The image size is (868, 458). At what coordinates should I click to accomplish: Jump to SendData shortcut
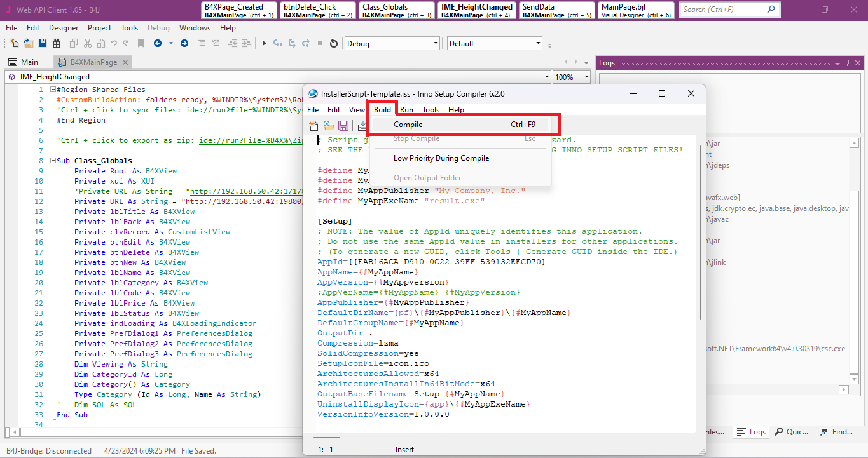coord(556,10)
